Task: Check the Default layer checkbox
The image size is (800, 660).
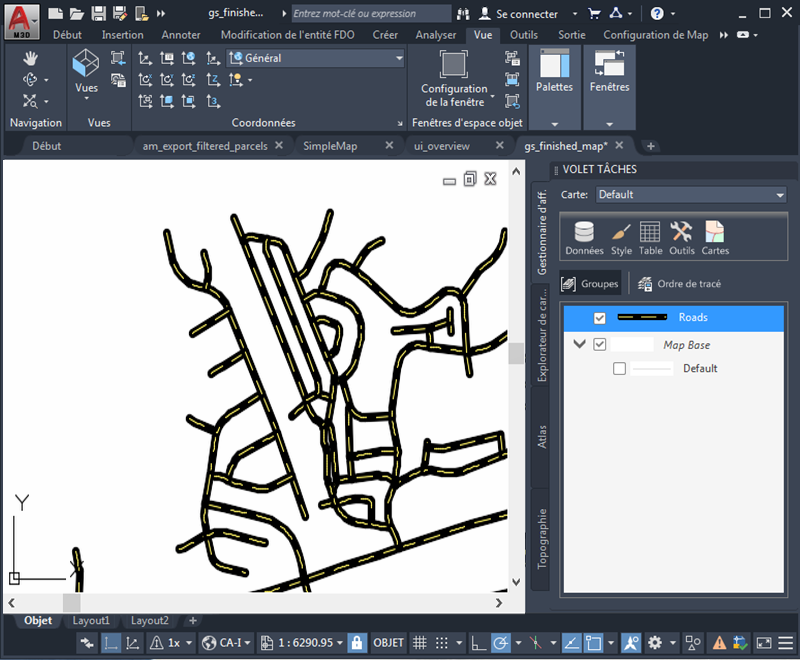Action: coord(619,368)
